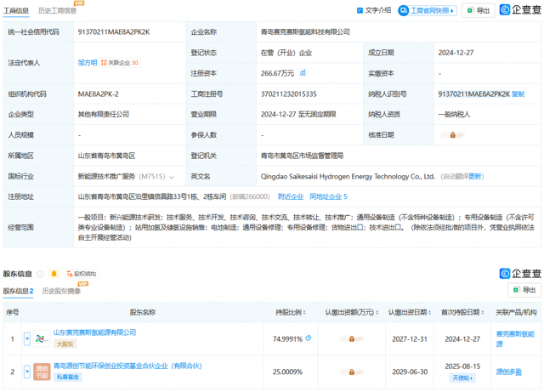Select the 74.9991% shareholding value
Image resolution: width=544 pixels, height=392 pixels.
click(x=287, y=339)
